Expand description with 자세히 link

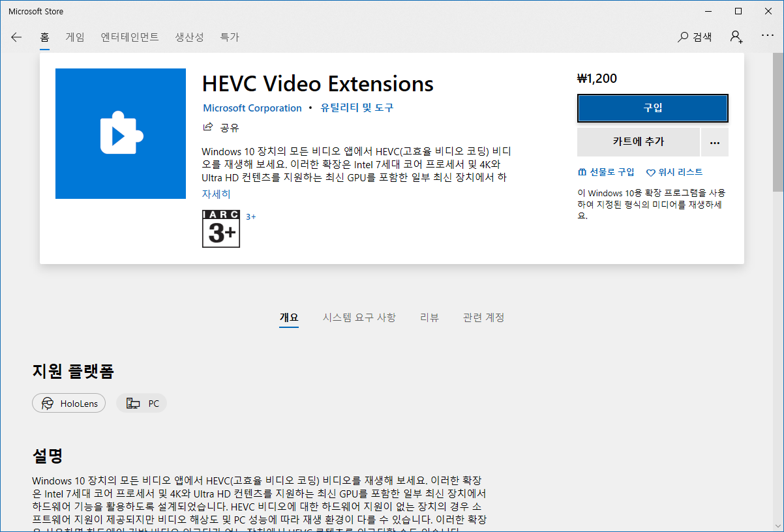[x=216, y=194]
